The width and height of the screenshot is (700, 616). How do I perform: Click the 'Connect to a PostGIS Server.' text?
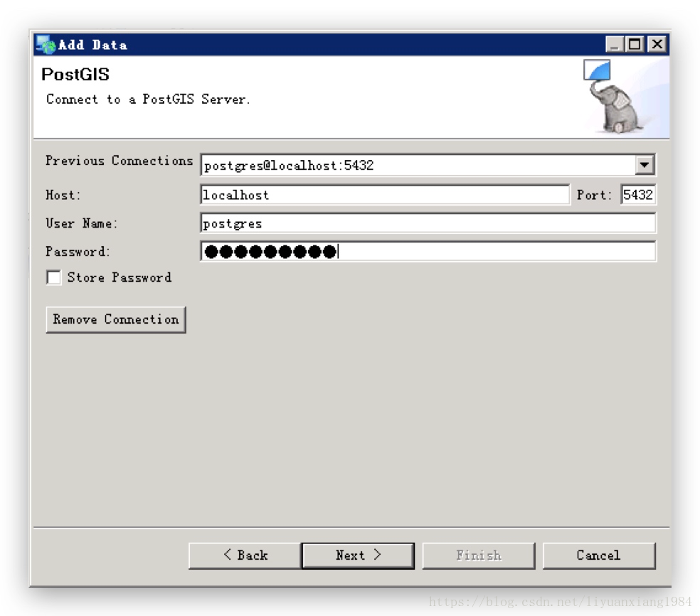coord(148,99)
